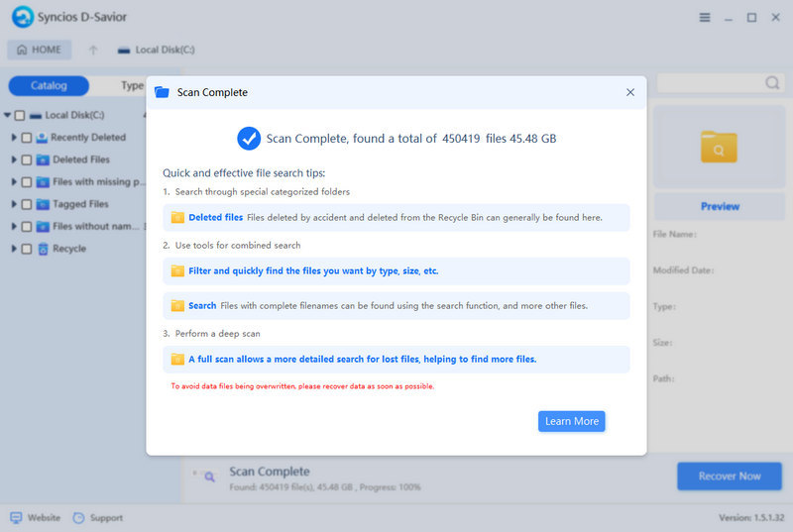Click the Recently Deleted folder icon
This screenshot has width=793, height=532.
tap(43, 138)
